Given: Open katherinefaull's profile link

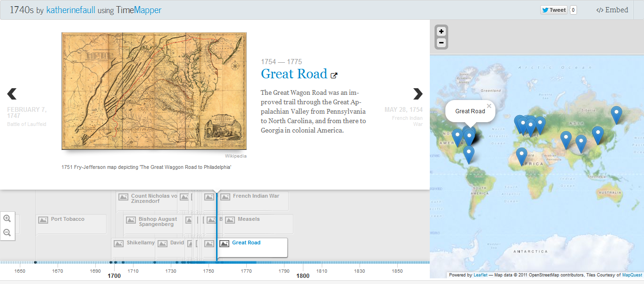Looking at the screenshot, I should point(71,10).
